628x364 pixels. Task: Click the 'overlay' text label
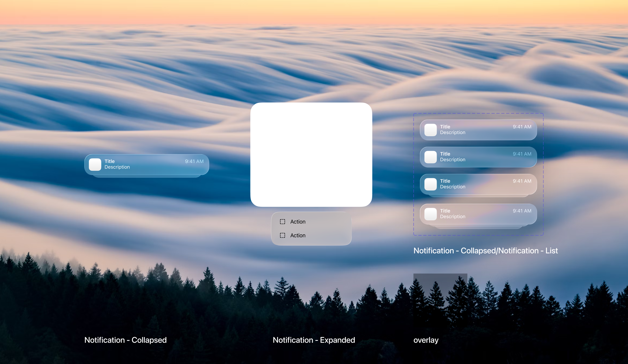point(426,340)
